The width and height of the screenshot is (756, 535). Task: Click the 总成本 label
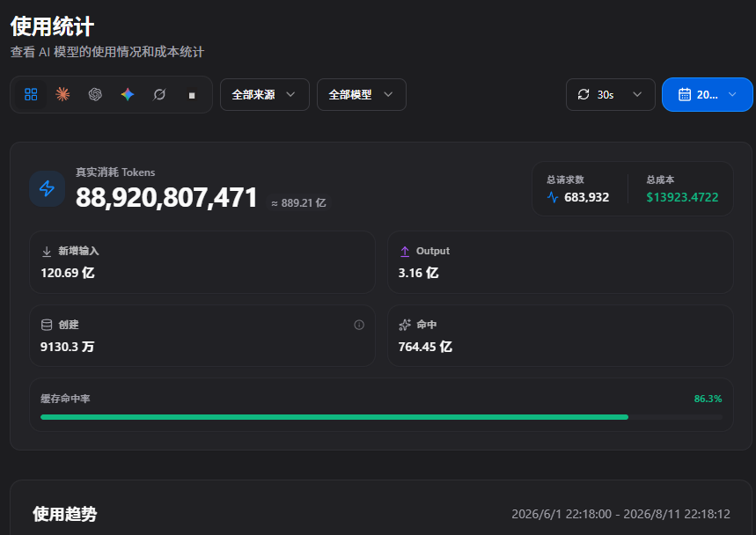point(660,180)
